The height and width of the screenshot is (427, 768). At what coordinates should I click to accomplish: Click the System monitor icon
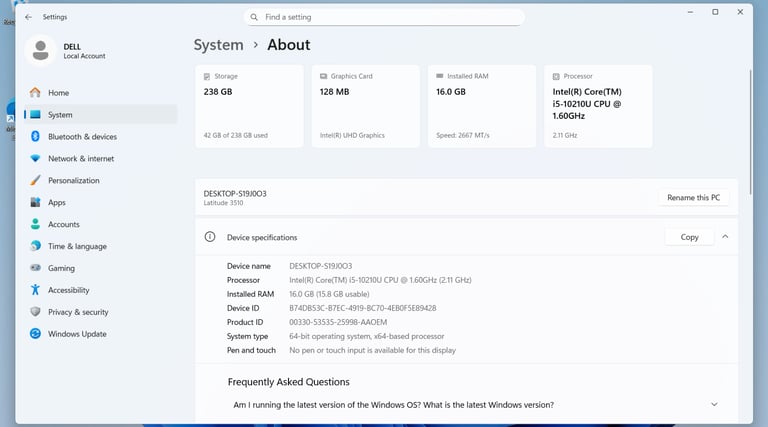coord(35,115)
